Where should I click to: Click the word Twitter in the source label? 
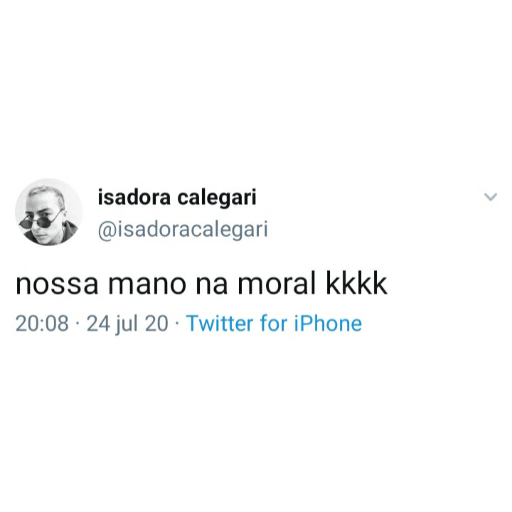220,323
